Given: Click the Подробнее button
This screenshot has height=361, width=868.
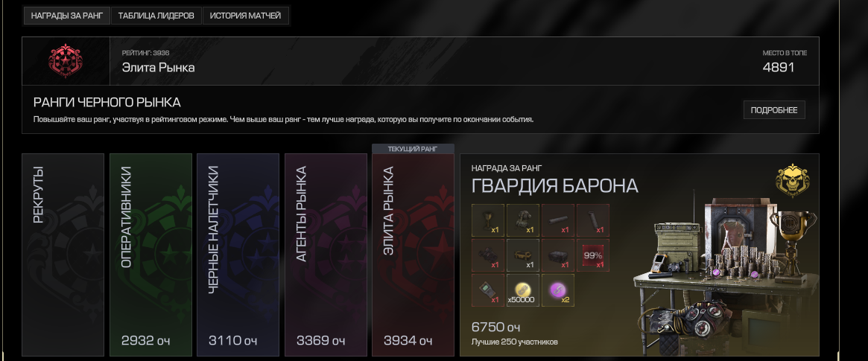Looking at the screenshot, I should 774,110.
